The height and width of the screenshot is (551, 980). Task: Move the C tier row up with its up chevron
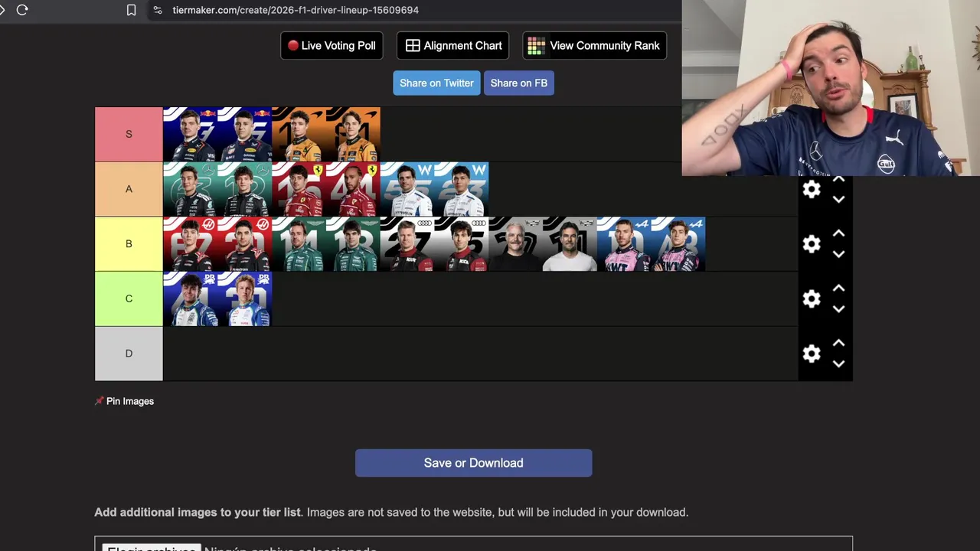838,288
